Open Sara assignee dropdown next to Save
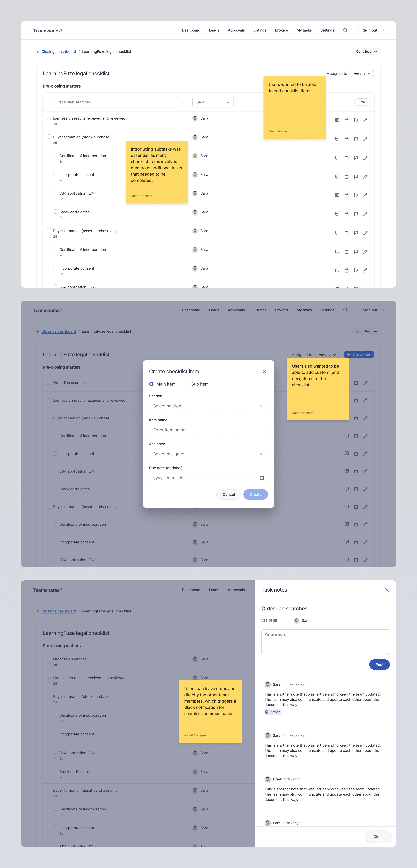417x868 pixels. click(x=213, y=102)
